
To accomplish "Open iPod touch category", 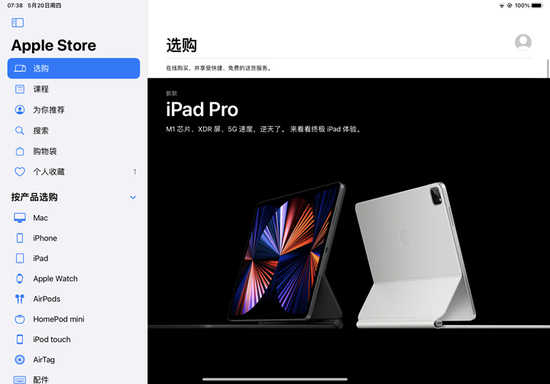I will pyautogui.click(x=74, y=339).
